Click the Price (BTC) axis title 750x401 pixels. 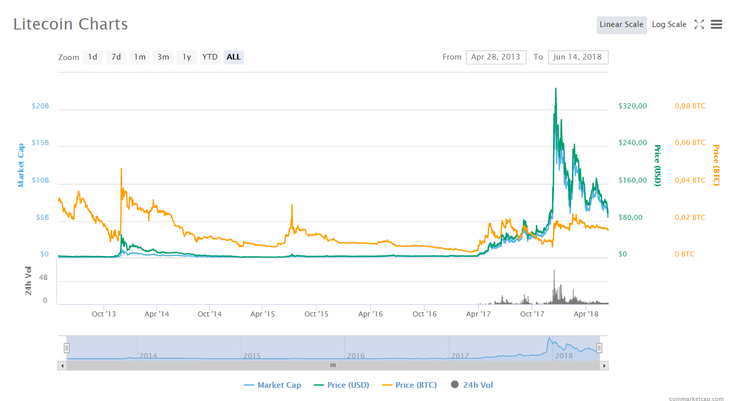(x=716, y=165)
